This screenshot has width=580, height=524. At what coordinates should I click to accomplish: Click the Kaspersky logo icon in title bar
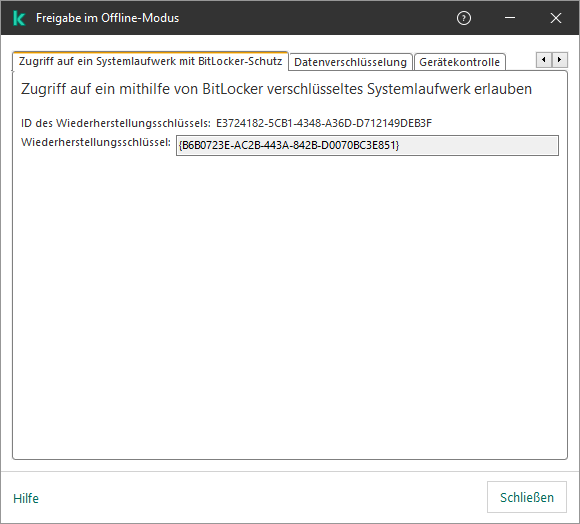point(19,18)
